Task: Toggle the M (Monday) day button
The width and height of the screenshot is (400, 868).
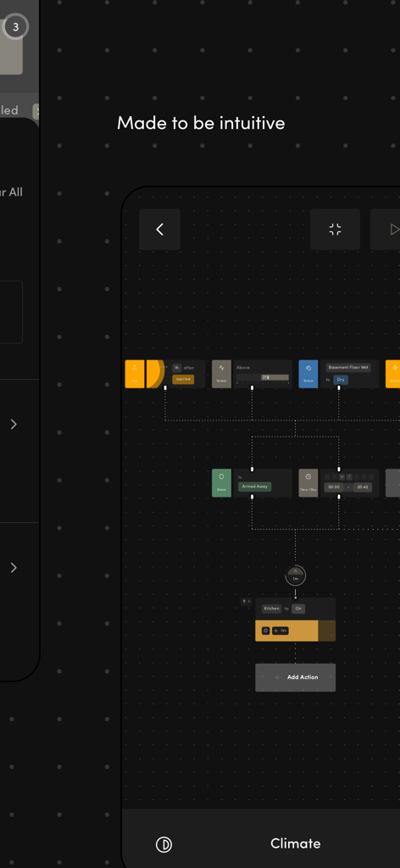Action: [327, 476]
